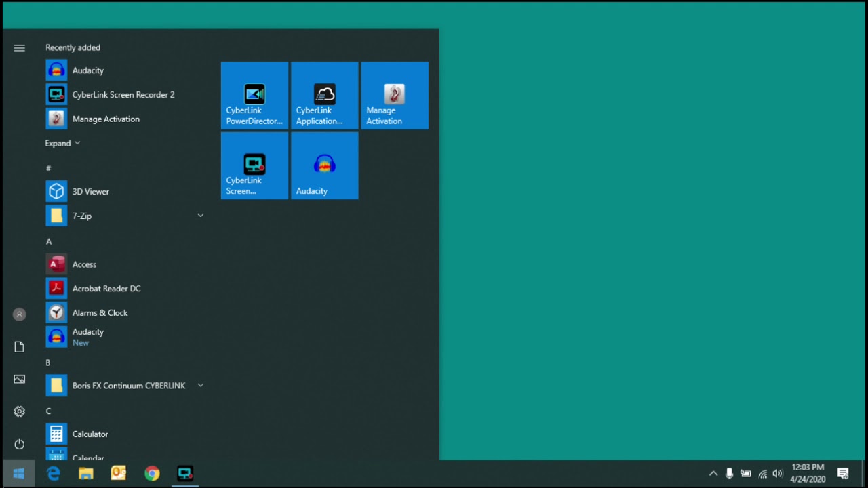The height and width of the screenshot is (488, 868).
Task: Open the Calculator app
Action: 125,434
